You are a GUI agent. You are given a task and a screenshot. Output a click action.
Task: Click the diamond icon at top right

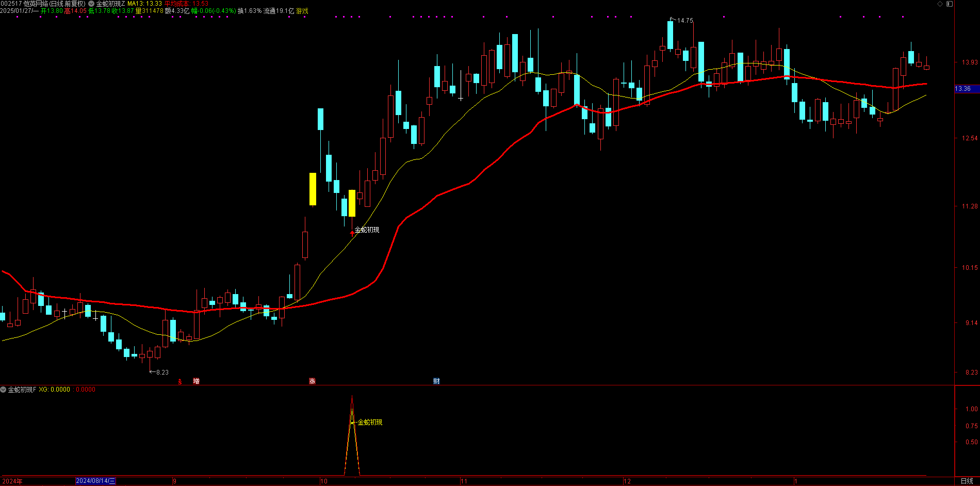coord(940,4)
